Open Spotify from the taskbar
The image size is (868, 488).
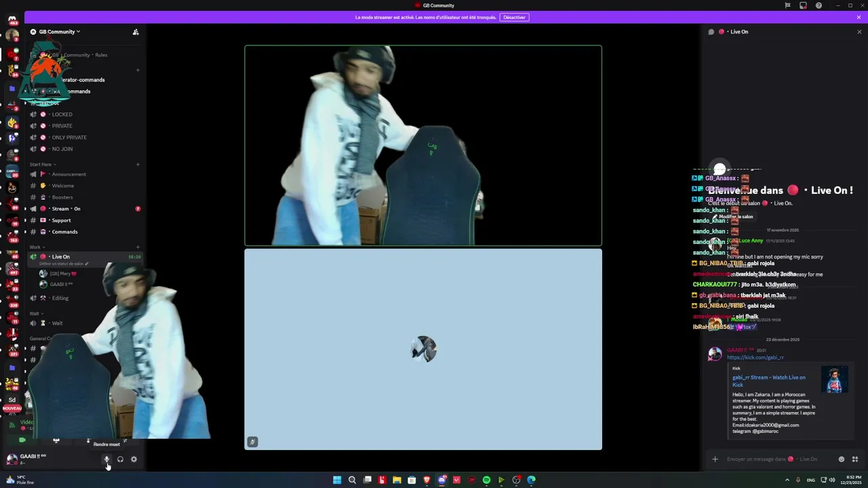[486, 480]
